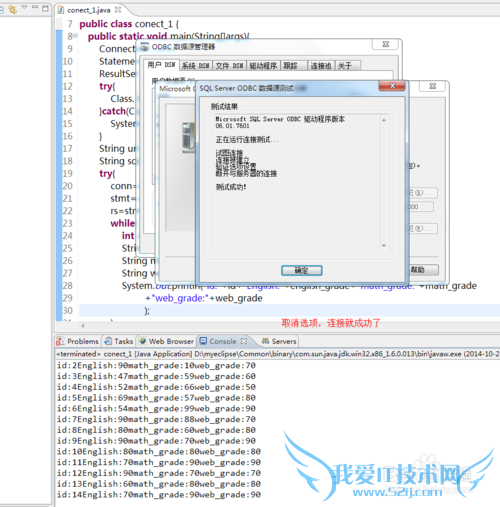Click code line 7 public class conect_1
Viewport: 500px width, 507px height.
click(x=129, y=24)
